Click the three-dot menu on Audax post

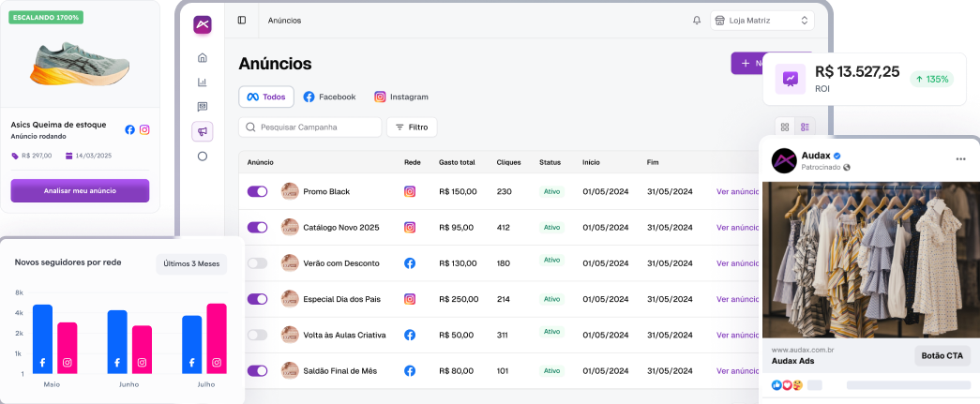click(960, 159)
